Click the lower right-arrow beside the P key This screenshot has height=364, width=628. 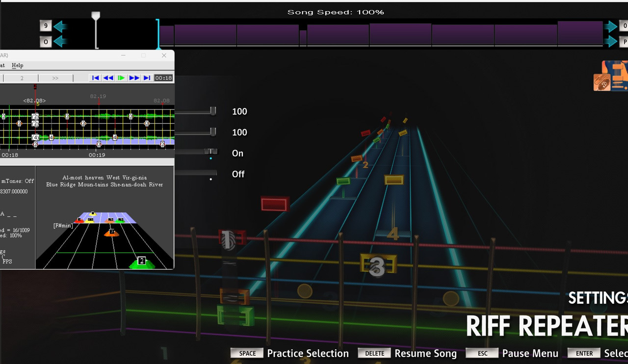click(x=611, y=42)
